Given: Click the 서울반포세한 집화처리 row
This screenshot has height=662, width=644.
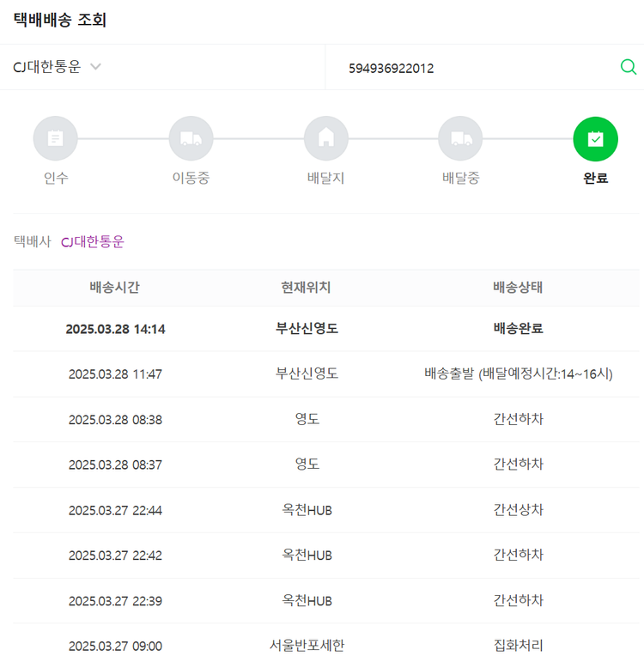Looking at the screenshot, I should click(325, 646).
